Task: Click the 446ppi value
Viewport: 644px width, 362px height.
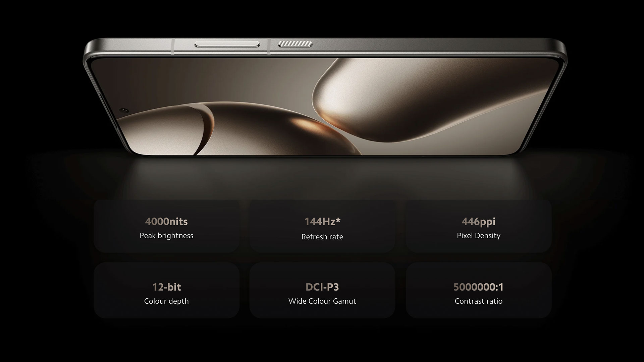Action: coord(479,222)
